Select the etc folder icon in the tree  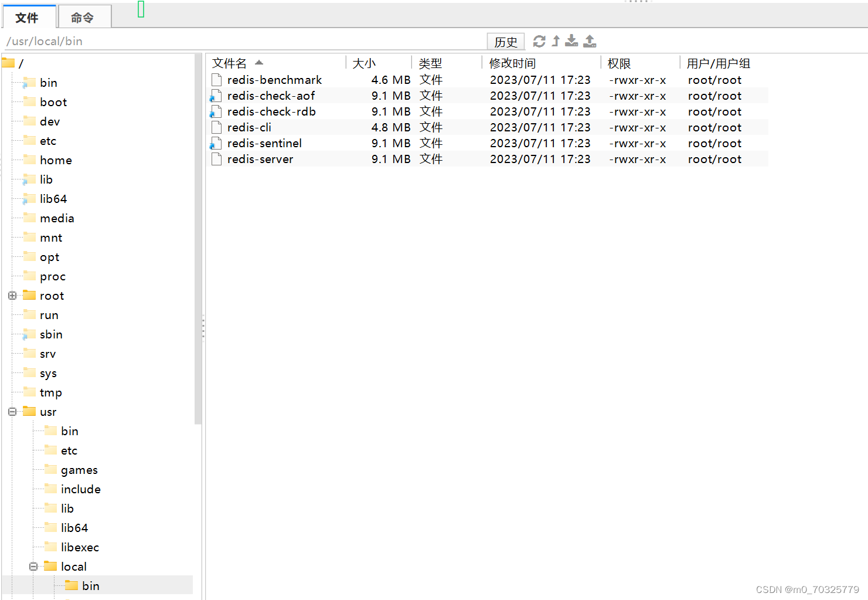(x=29, y=140)
